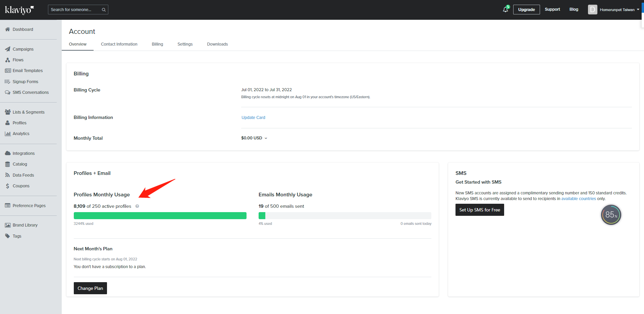Click the Change Plan button
Screen dimensions: 644x314
(x=90, y=288)
